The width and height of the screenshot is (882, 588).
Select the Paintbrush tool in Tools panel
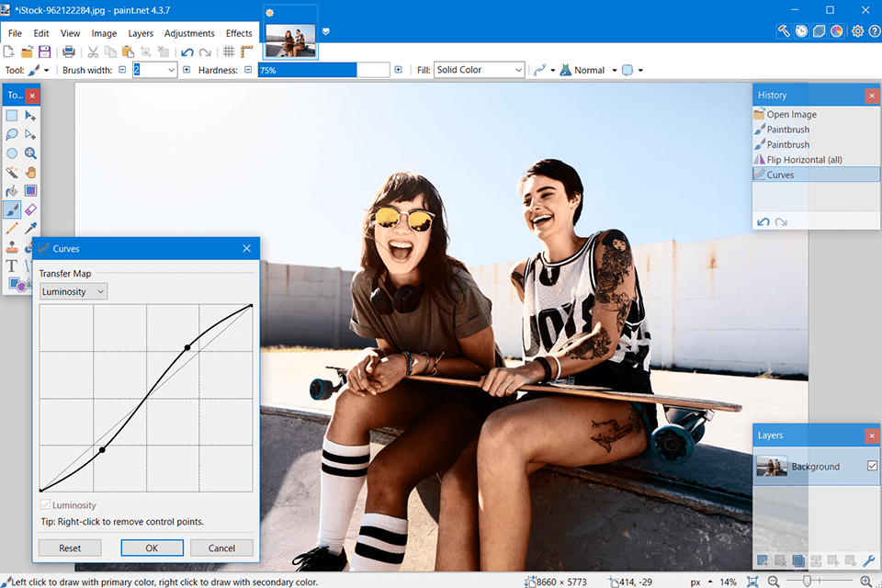click(x=12, y=209)
